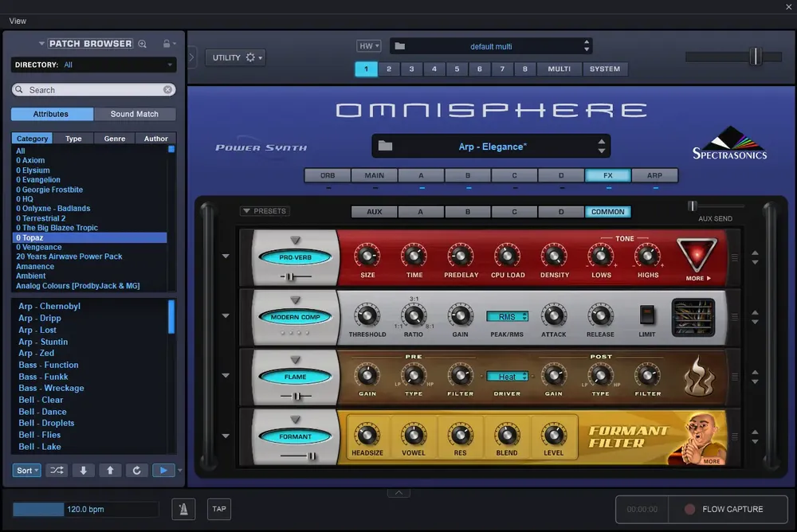Click the Formant VOWEL knob

click(414, 435)
